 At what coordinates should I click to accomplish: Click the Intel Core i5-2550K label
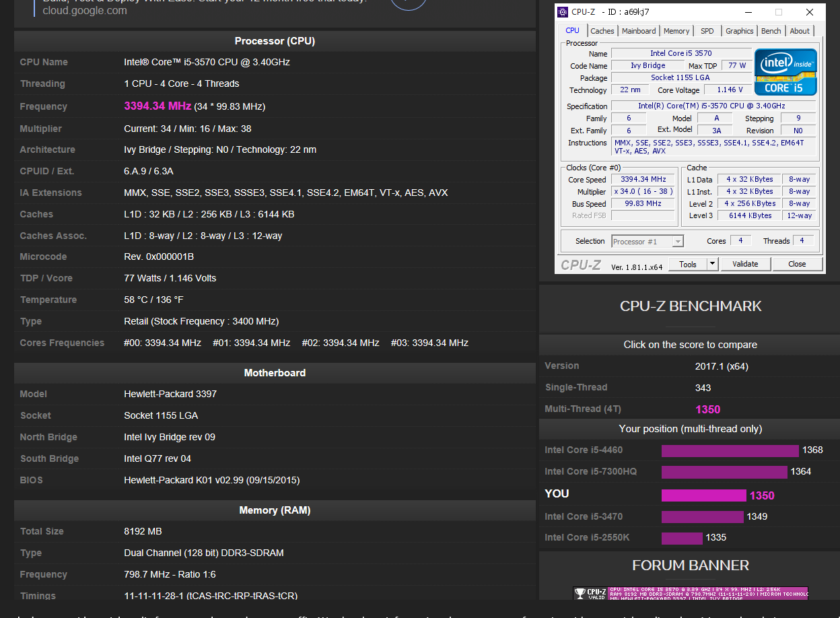coord(586,537)
